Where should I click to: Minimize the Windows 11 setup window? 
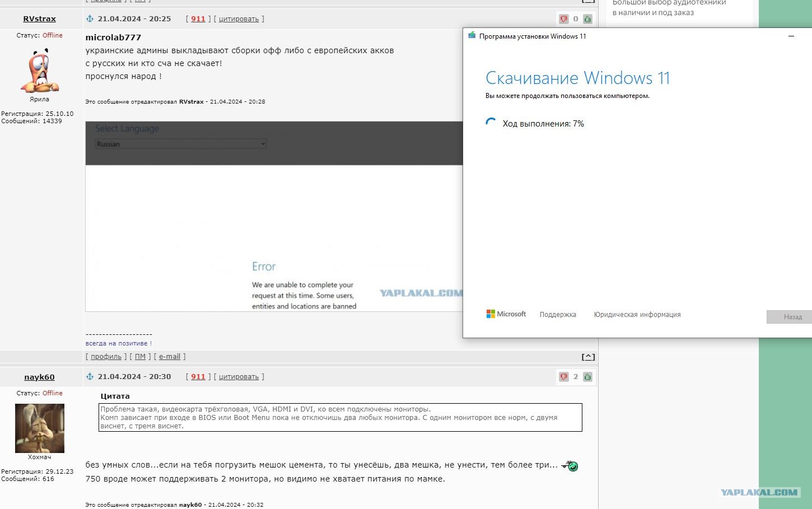(x=791, y=36)
